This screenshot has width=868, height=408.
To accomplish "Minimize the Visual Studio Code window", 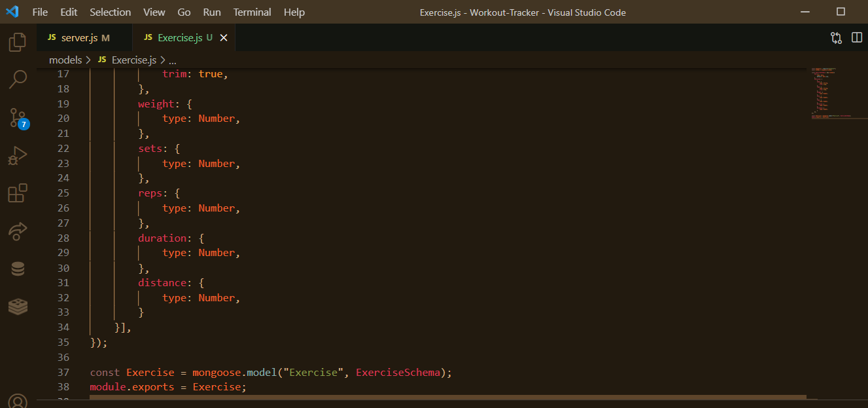I will [x=804, y=12].
